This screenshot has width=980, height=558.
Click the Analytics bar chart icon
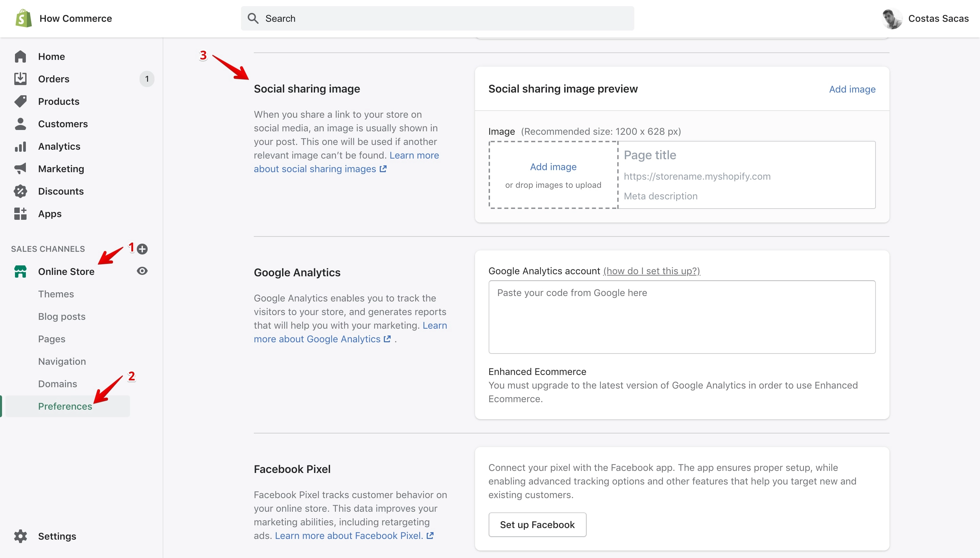[20, 146]
